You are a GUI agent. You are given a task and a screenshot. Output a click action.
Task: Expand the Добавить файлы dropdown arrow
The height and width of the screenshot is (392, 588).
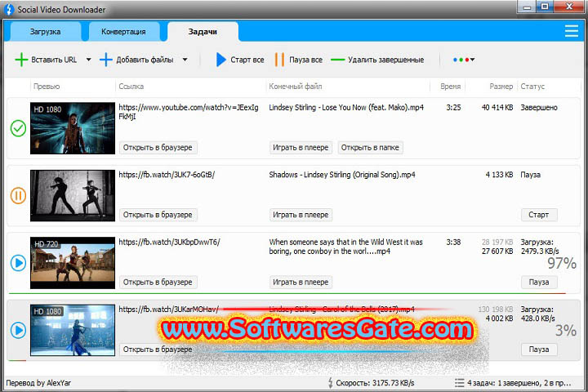[185, 60]
